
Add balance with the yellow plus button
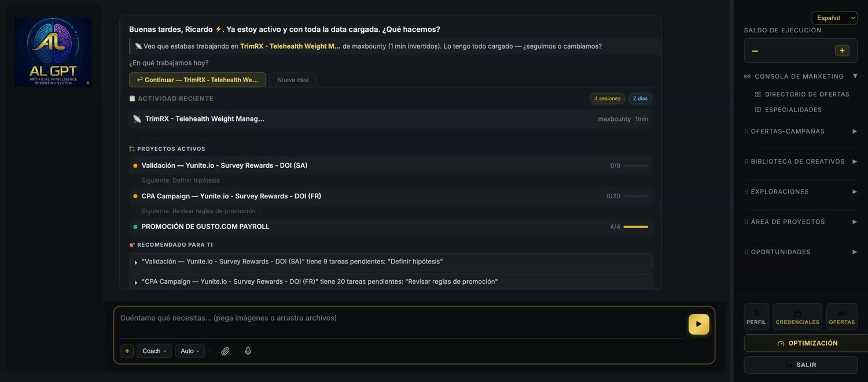click(842, 50)
